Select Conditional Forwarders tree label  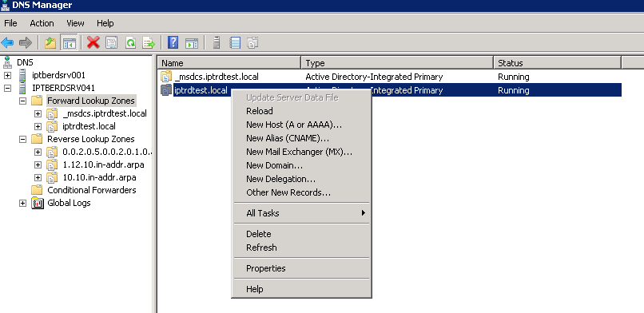pyautogui.click(x=92, y=190)
